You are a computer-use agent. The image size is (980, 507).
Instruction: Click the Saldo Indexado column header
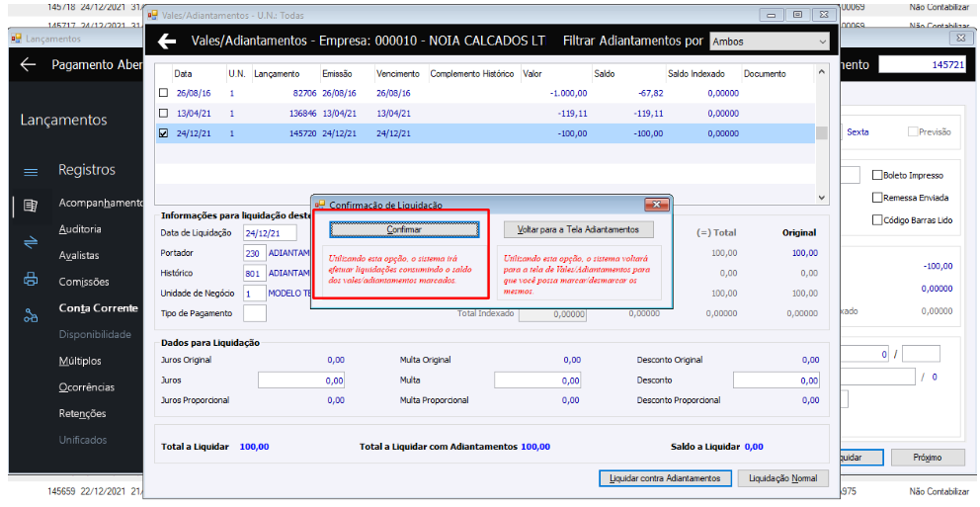[x=696, y=74]
